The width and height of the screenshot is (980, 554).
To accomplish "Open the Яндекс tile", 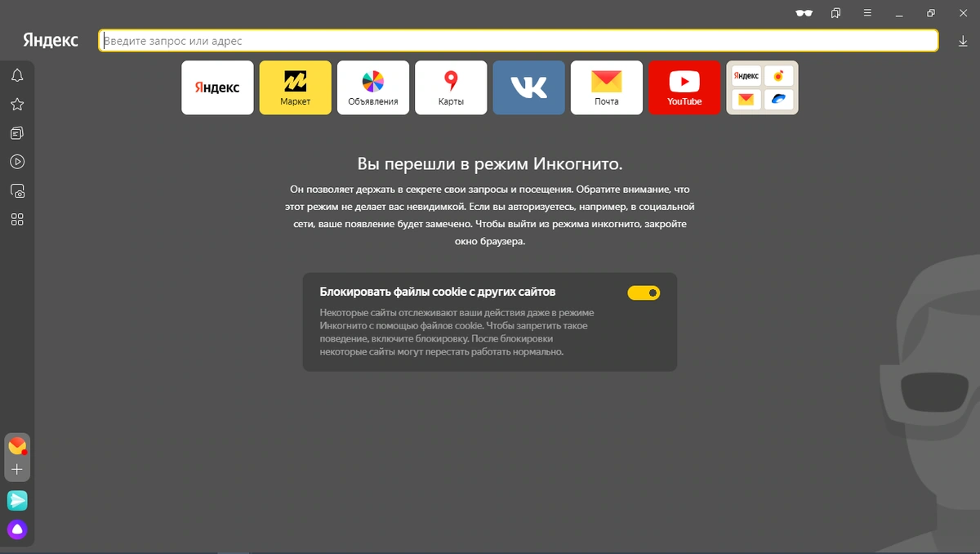I will pos(217,87).
